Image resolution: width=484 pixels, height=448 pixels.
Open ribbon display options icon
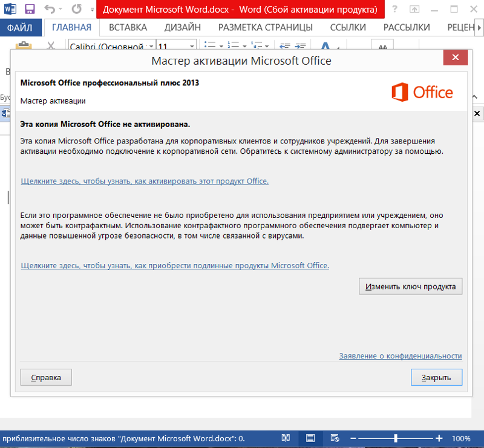(x=414, y=9)
